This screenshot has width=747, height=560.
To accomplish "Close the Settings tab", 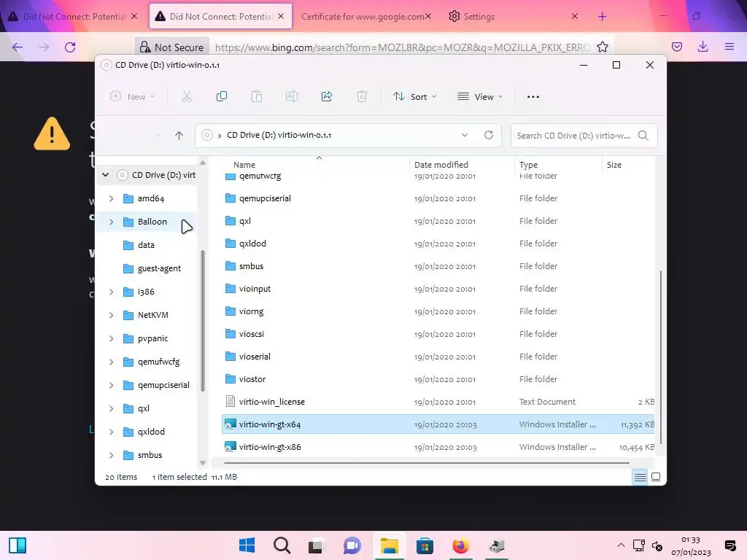I will [575, 16].
